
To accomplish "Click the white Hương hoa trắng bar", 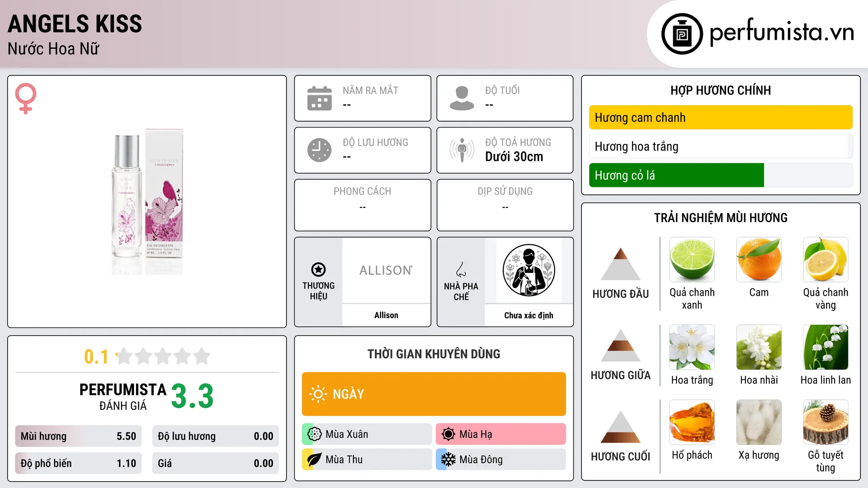I will click(x=721, y=146).
